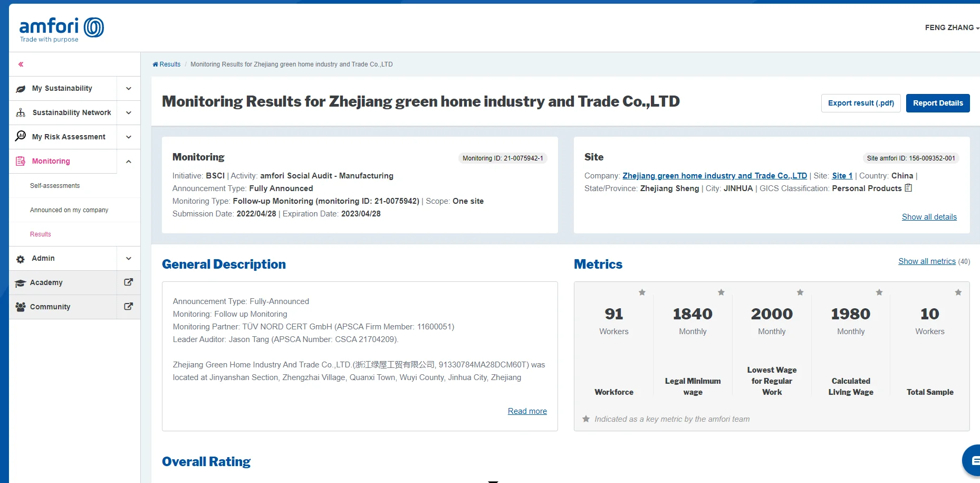This screenshot has width=980, height=483.
Task: Click the Monitoring ID 21-0075942-1 badge
Action: pyautogui.click(x=503, y=158)
